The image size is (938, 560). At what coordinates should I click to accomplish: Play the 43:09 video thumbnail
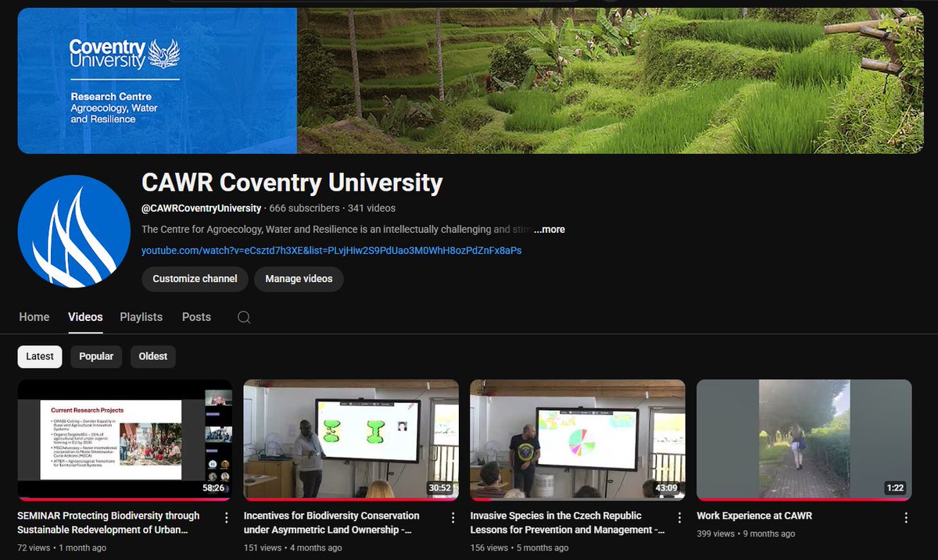click(578, 440)
